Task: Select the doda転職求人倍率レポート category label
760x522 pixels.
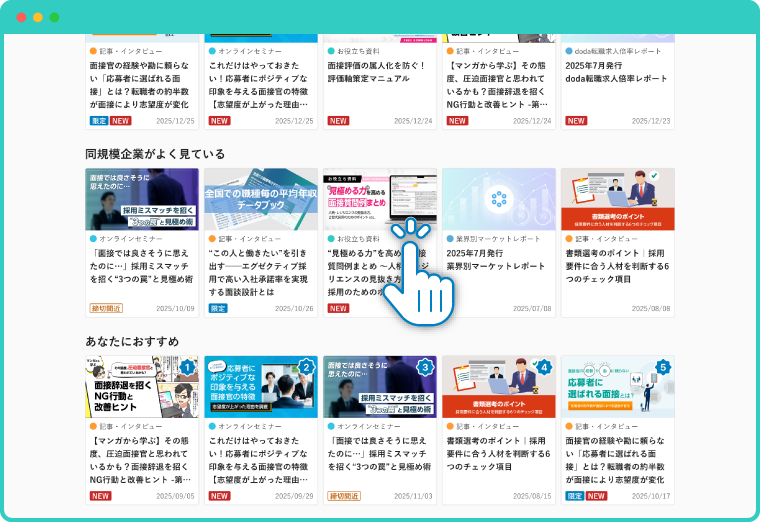Action: pos(618,50)
